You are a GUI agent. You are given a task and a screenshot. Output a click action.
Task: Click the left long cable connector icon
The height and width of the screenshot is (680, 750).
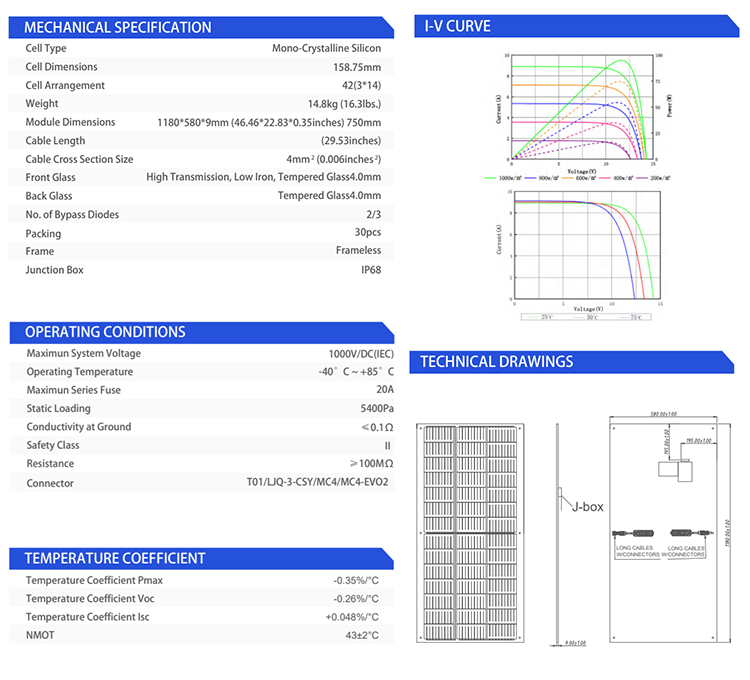coord(633,533)
